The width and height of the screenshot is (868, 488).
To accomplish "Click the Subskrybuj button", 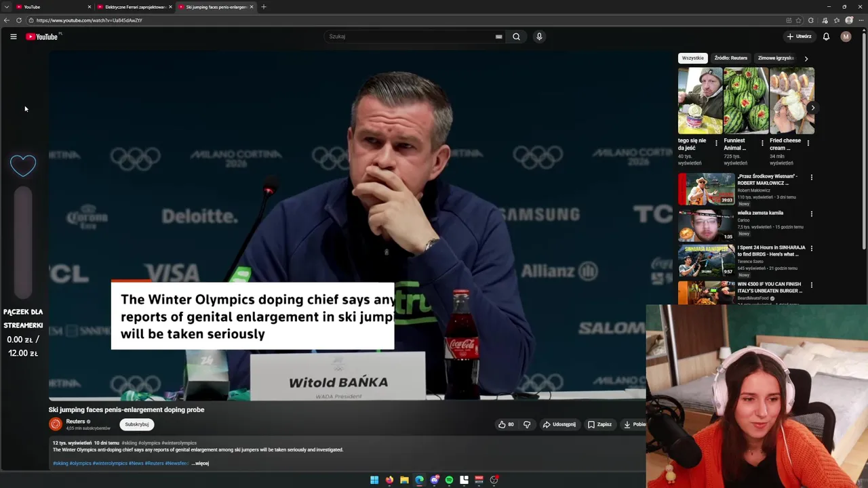I will coord(137,424).
